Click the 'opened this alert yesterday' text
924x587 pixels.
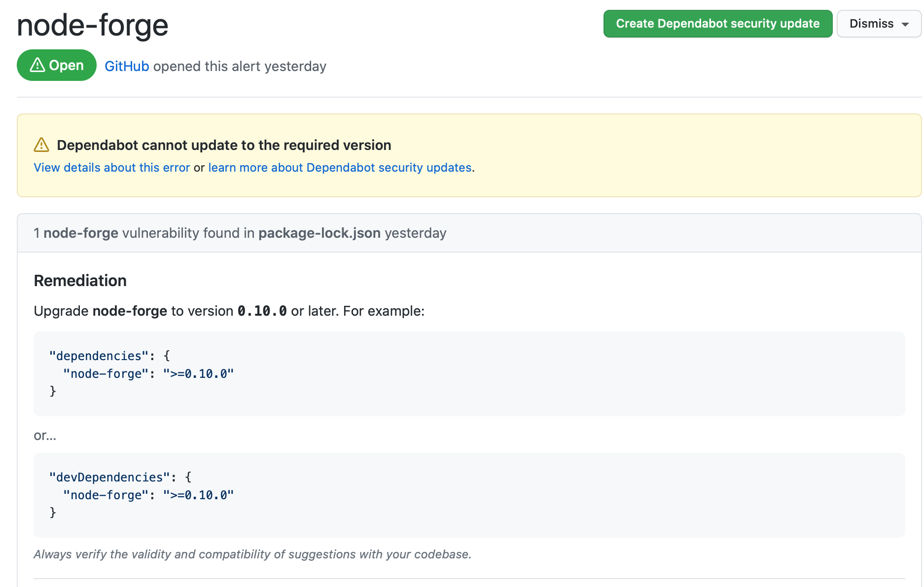240,66
